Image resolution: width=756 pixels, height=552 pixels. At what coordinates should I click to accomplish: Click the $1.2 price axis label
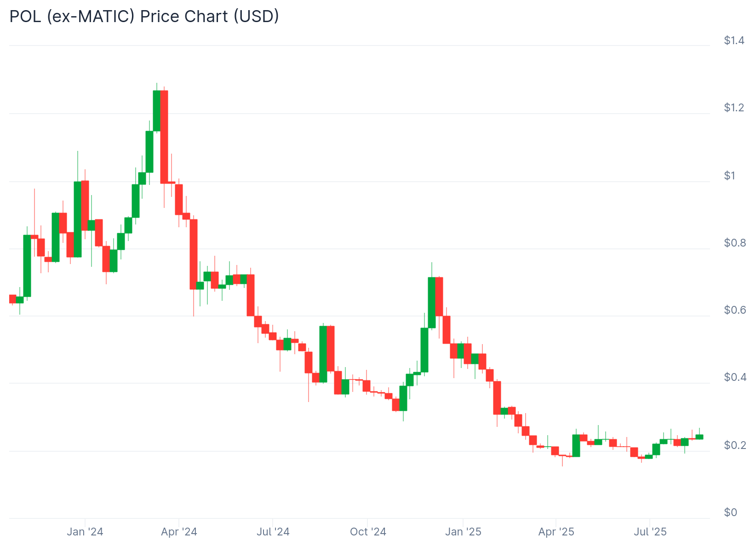pyautogui.click(x=734, y=108)
